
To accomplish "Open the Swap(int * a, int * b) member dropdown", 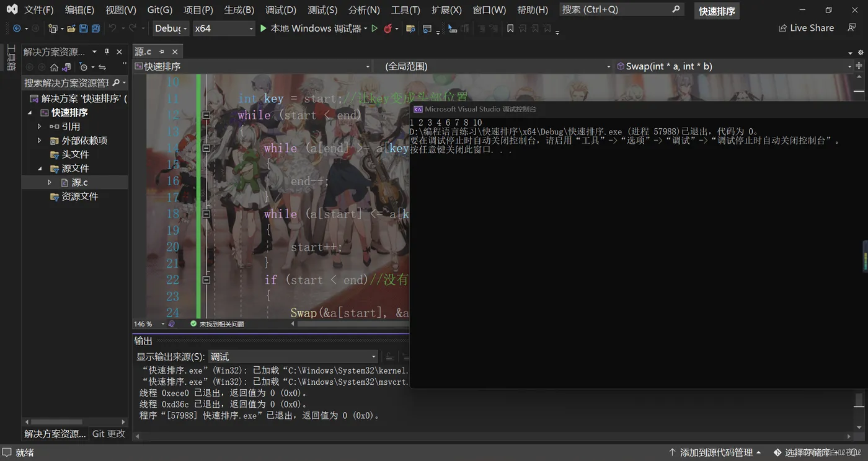I will pos(735,66).
